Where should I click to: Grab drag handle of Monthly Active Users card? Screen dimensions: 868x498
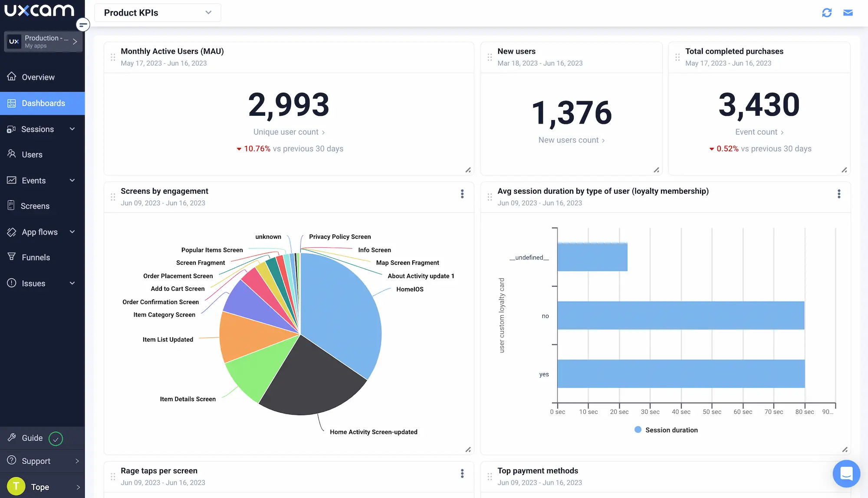tap(113, 57)
